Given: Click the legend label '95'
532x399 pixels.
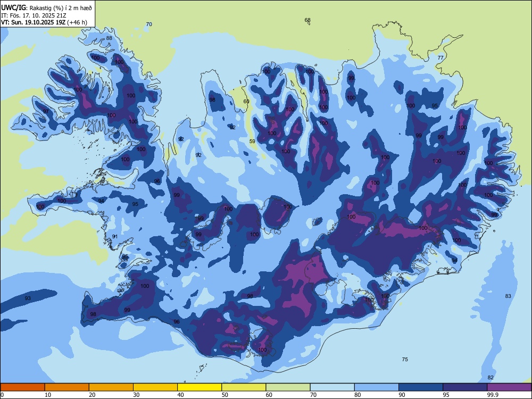Looking at the screenshot, I should (446, 395).
